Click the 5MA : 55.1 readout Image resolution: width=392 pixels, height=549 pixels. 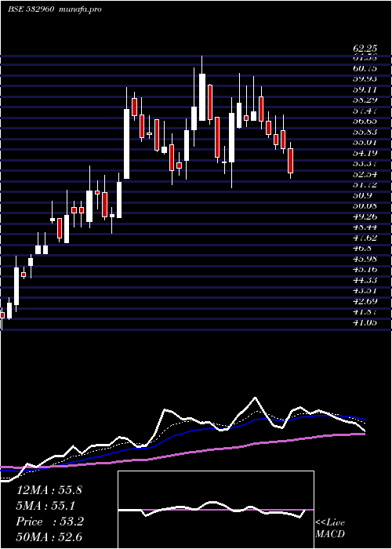point(46,506)
